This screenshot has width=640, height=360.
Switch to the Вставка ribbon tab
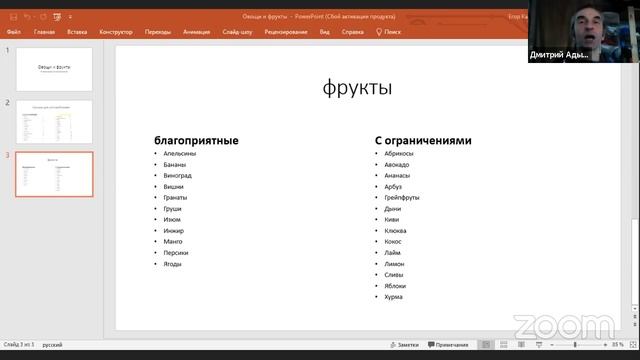(x=77, y=32)
